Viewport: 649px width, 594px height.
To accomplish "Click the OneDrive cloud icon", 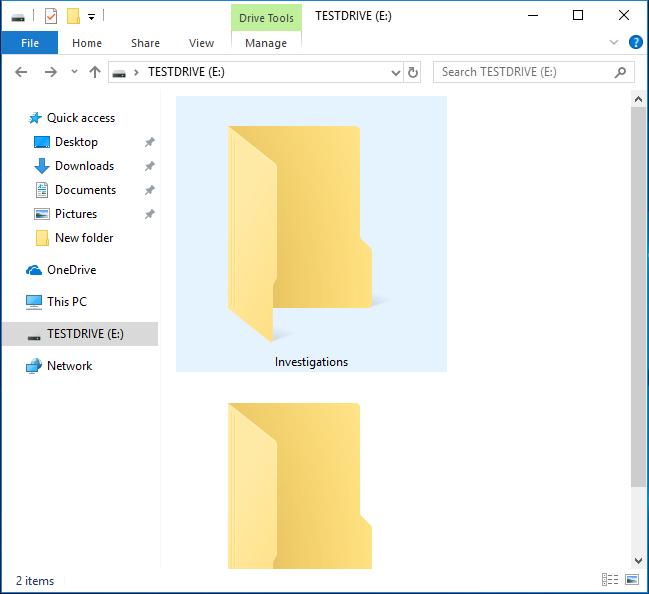I will [x=34, y=270].
